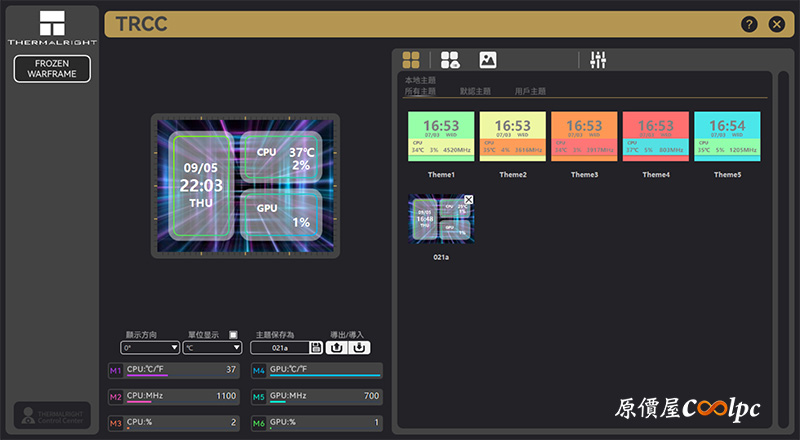Click the 顯示方向 label
This screenshot has height=440, width=800.
[141, 335]
